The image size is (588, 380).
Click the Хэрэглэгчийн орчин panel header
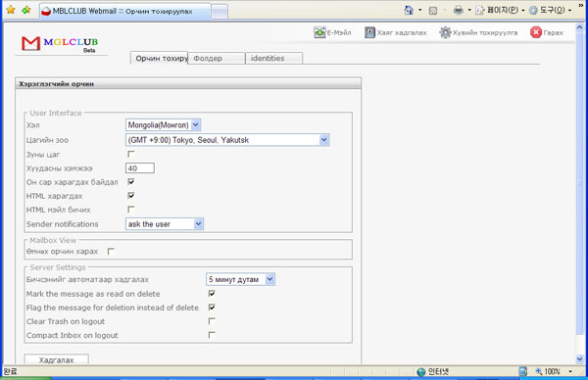(188, 83)
